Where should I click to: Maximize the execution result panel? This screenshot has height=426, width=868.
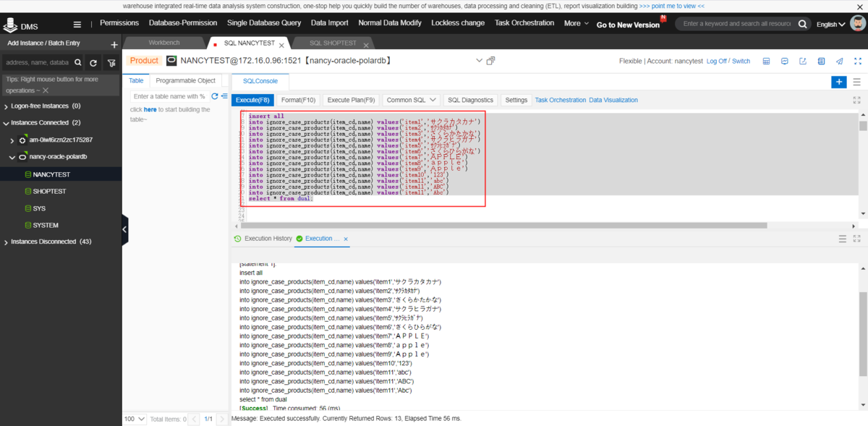(857, 238)
